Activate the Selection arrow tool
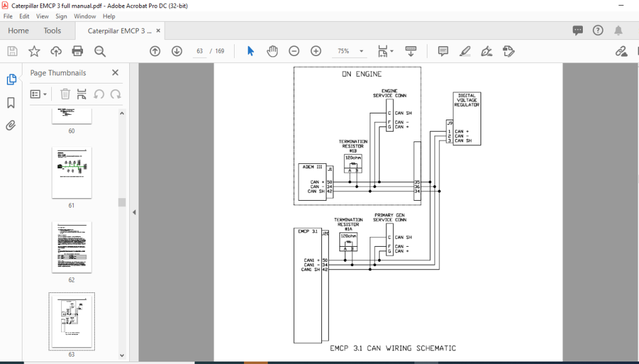 [250, 51]
